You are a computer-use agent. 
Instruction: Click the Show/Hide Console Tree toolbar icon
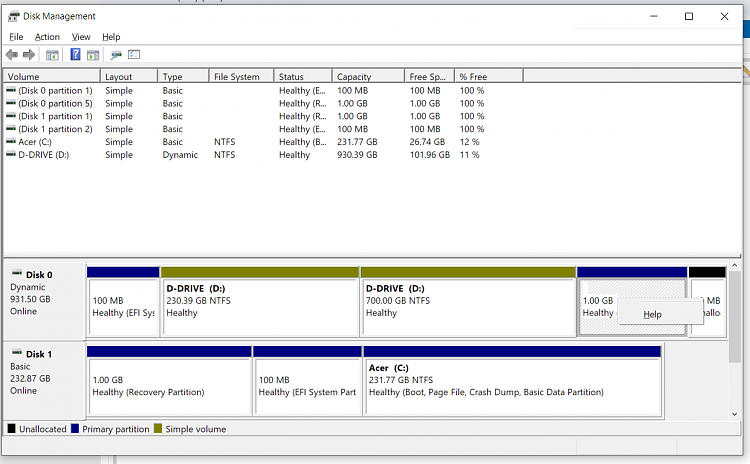click(x=52, y=55)
